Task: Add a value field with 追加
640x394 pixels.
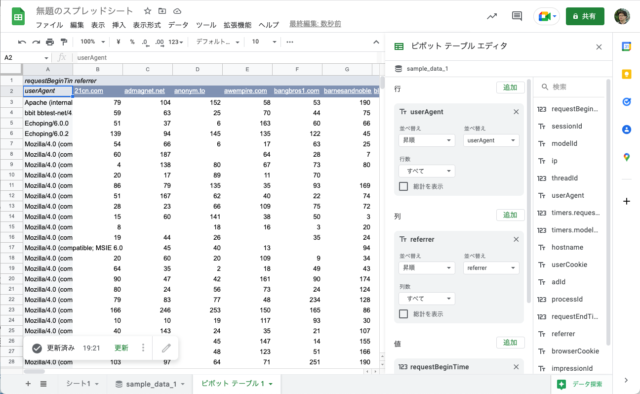Action: [x=510, y=342]
